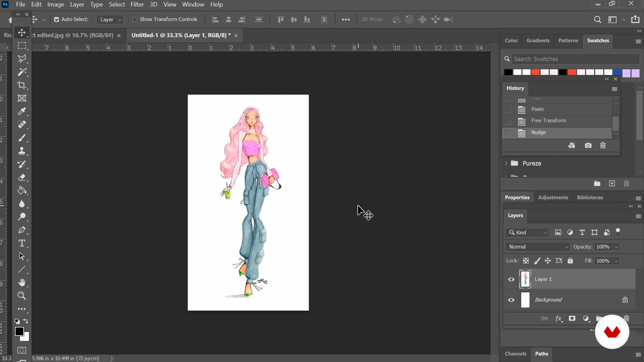The height and width of the screenshot is (362, 644).
Task: Open the Image menu
Action: pos(56,5)
